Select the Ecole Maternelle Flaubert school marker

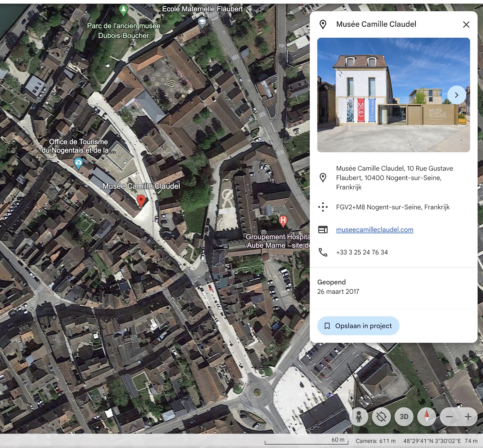[x=202, y=23]
